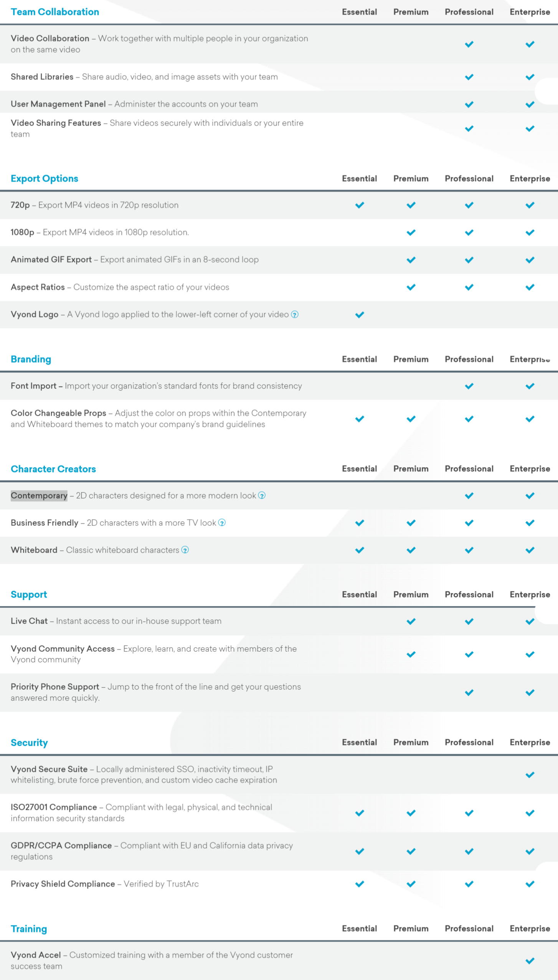Click the Premium column header in Branding section
The height and width of the screenshot is (980, 558).
(411, 359)
